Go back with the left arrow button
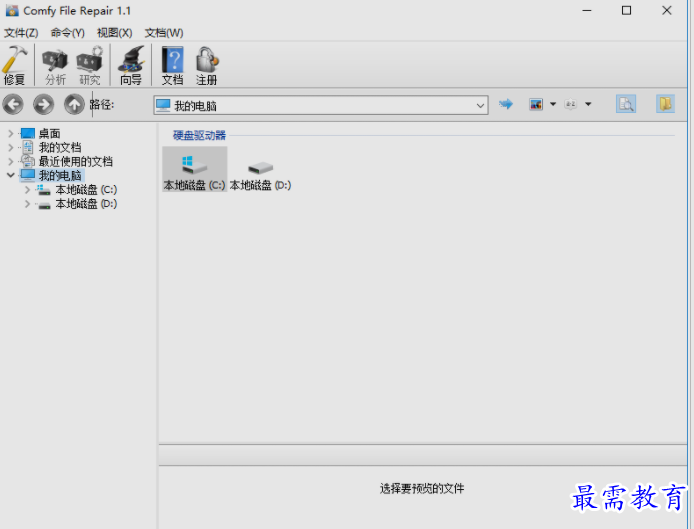694x529 pixels. [13, 104]
